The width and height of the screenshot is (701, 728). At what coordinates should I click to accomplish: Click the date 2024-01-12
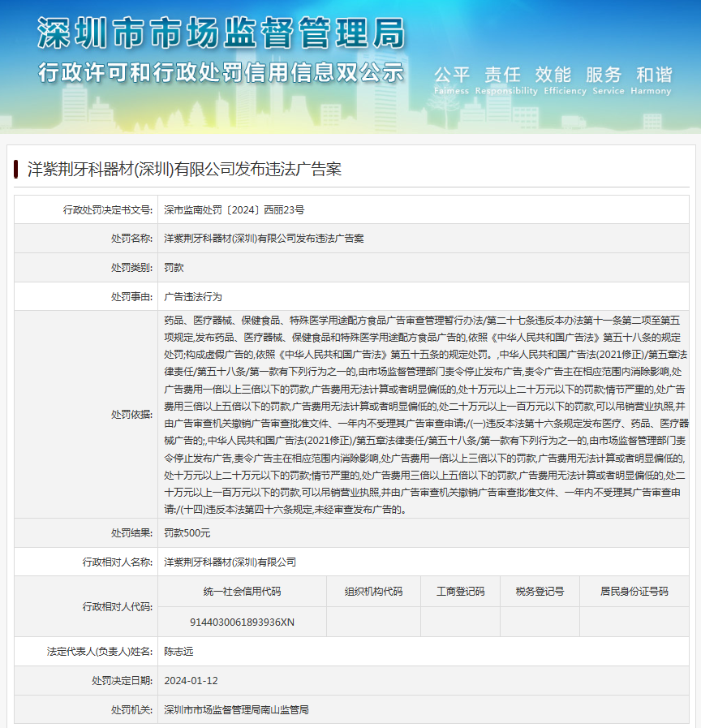191,681
